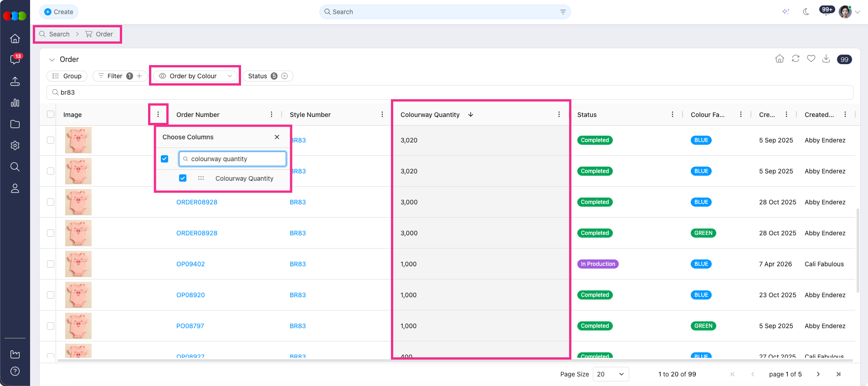Go to last page

(838, 374)
